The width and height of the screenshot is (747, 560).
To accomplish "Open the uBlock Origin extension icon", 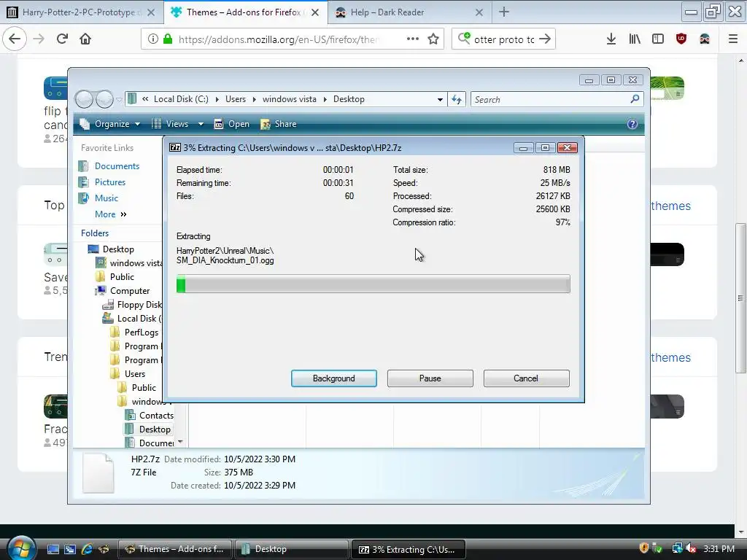I will point(681,39).
